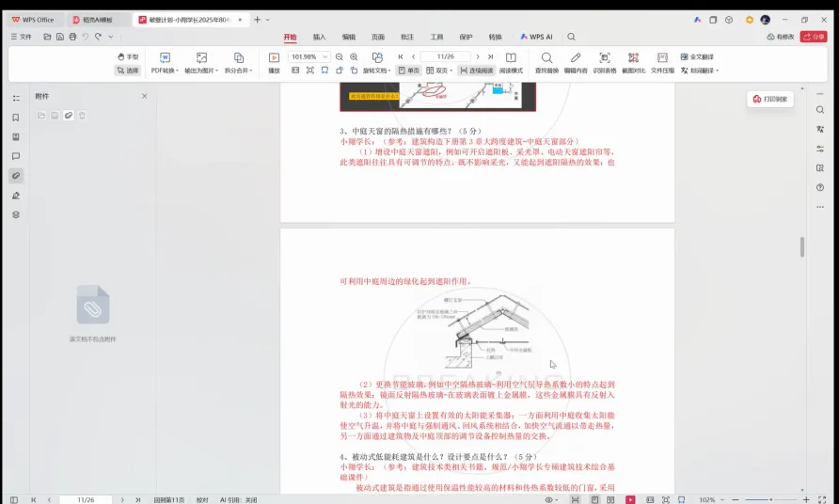Viewport: 839px width, 504px height.
Task: Go to next page in toolbar
Action: (x=478, y=56)
